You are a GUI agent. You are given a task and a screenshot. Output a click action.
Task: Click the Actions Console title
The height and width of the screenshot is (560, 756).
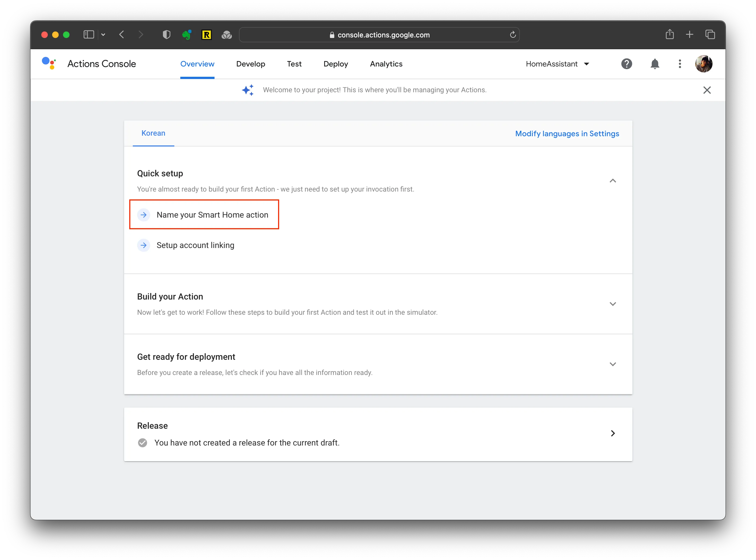102,64
